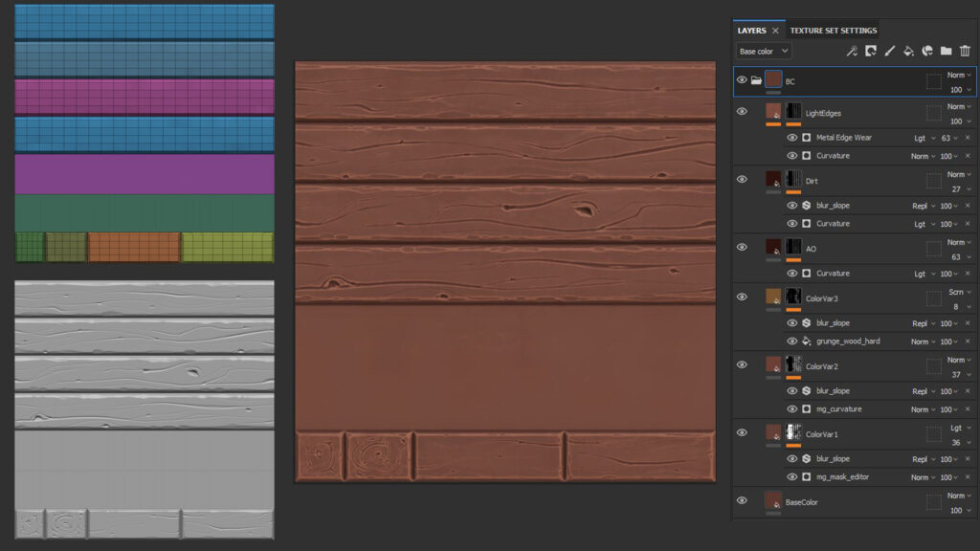
Task: Select the Layers tab
Action: point(751,31)
